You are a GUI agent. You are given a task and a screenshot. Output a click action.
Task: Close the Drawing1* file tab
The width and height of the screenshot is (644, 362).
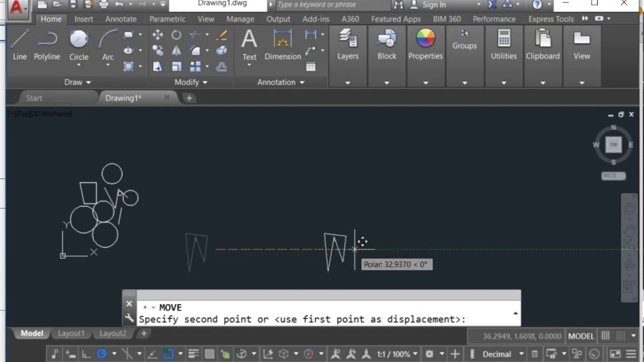coord(167,98)
